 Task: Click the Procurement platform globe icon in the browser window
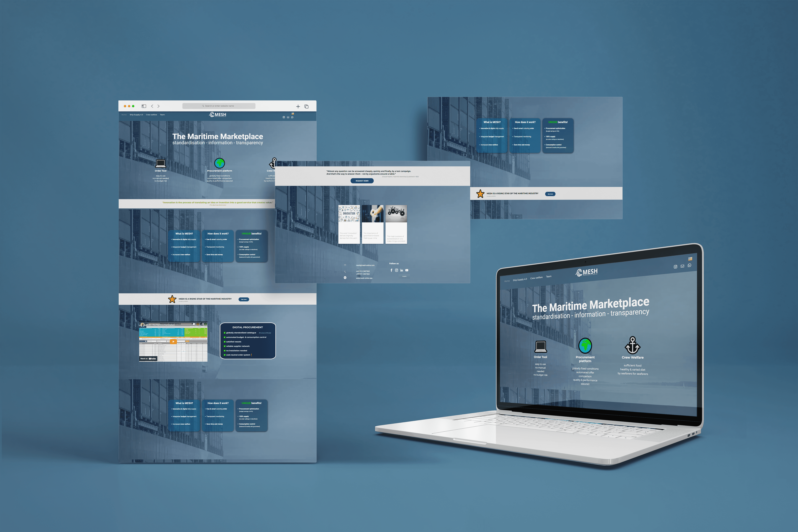220,163
